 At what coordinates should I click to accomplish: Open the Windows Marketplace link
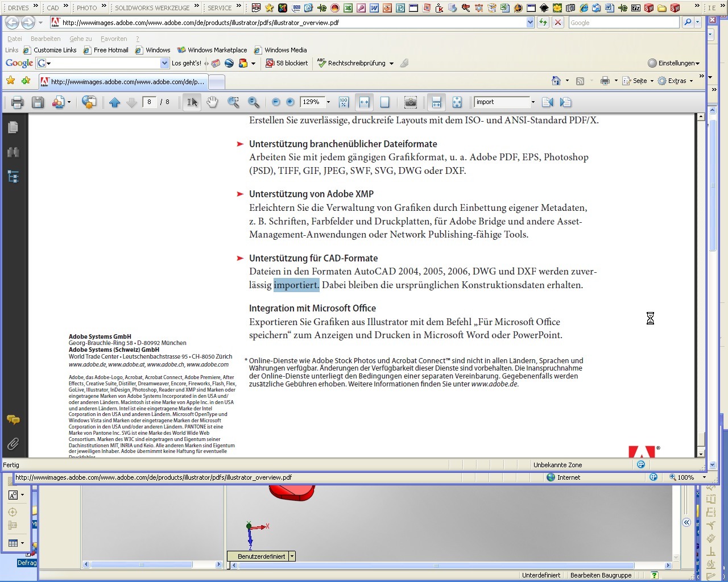point(212,50)
